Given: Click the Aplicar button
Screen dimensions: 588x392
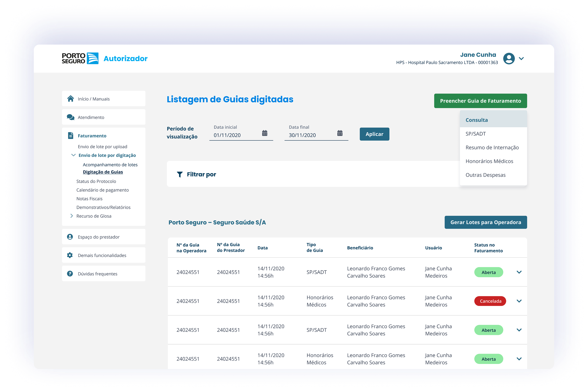Looking at the screenshot, I should coord(374,134).
